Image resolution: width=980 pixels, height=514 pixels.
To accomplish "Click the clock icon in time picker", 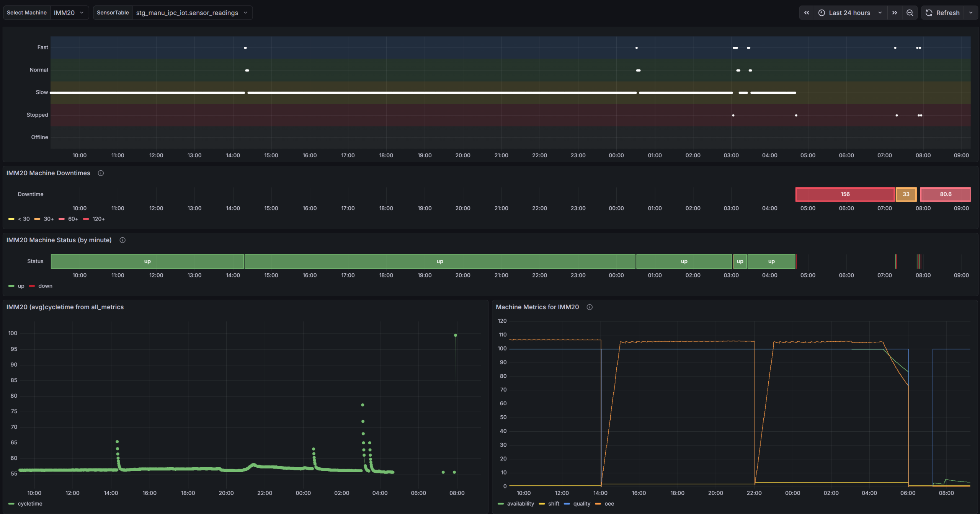I will tap(822, 13).
